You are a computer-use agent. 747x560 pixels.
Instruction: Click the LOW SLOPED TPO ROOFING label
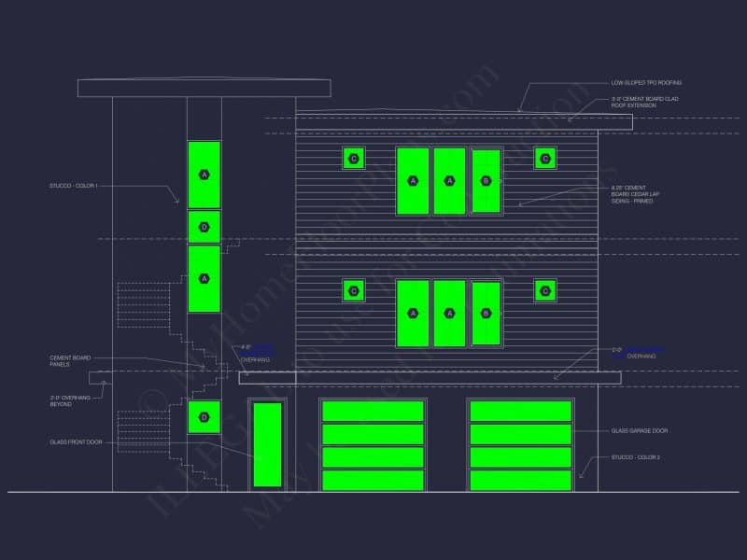646,83
